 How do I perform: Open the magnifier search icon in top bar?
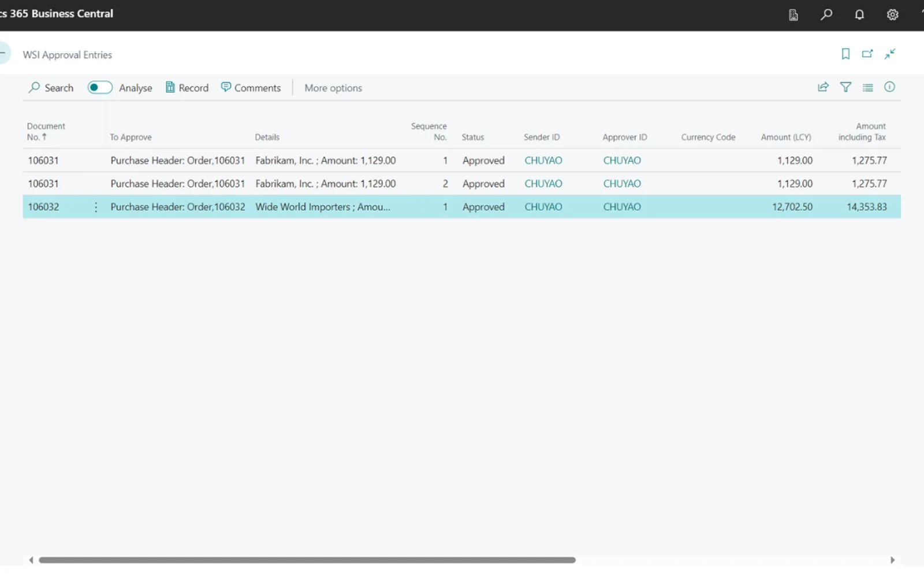[x=826, y=14]
